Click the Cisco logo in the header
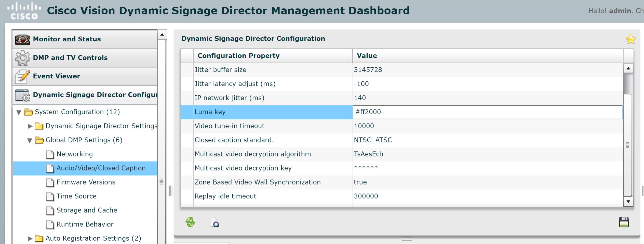The height and width of the screenshot is (244, 644). click(24, 10)
